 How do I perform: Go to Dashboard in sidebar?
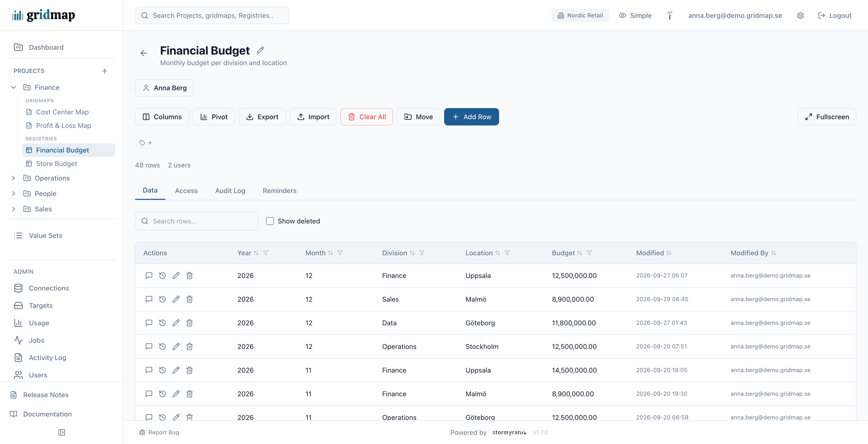[x=46, y=47]
